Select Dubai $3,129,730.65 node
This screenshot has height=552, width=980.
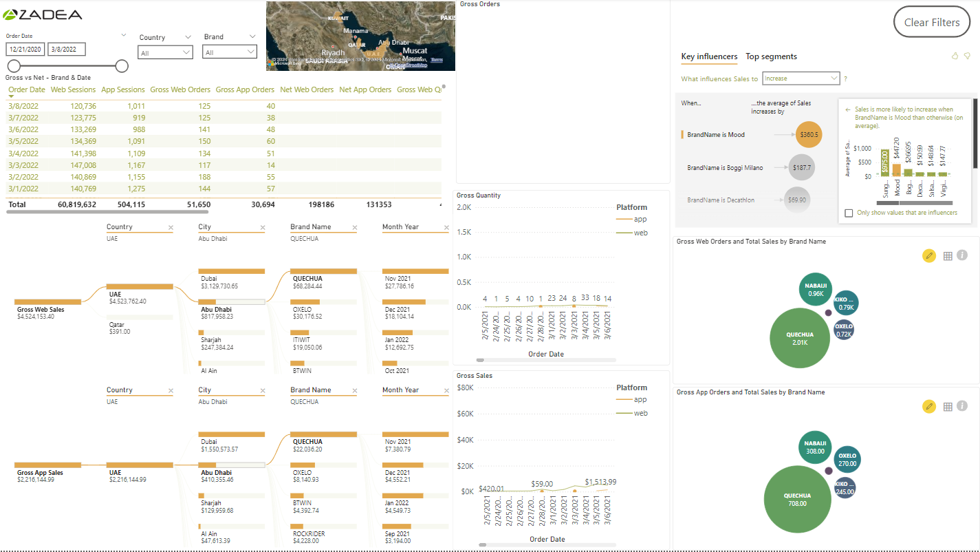pyautogui.click(x=231, y=279)
